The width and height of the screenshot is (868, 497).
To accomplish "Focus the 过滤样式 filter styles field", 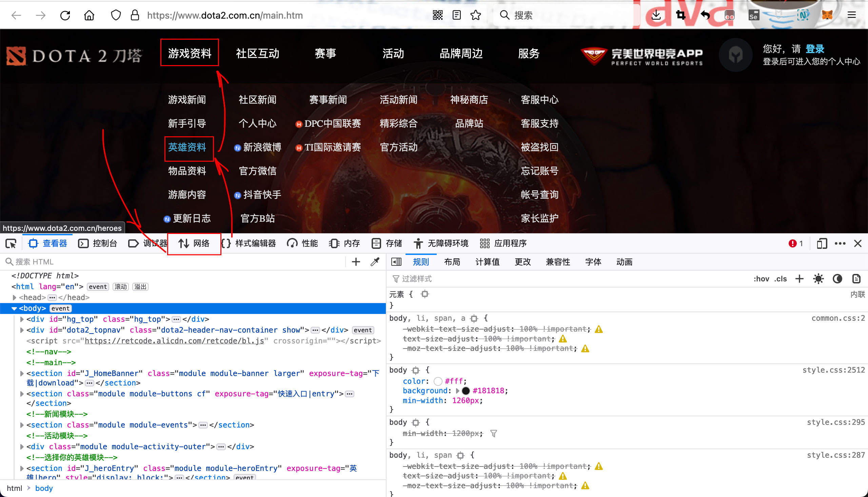I will tap(570, 279).
